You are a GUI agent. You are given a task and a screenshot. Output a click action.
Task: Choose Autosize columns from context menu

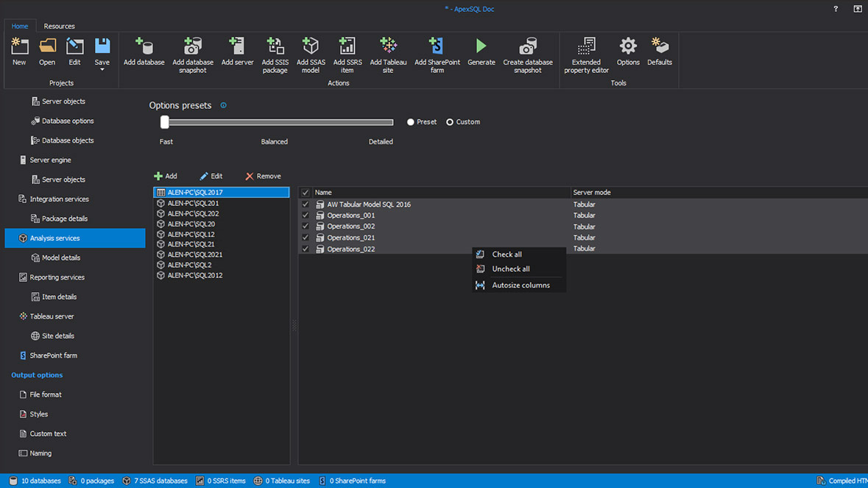519,286
